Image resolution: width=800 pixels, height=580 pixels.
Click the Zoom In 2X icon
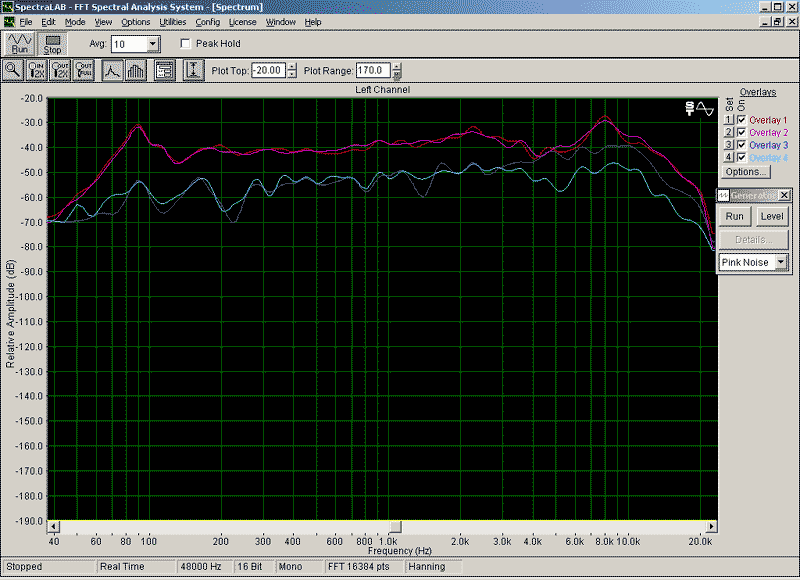tap(38, 70)
